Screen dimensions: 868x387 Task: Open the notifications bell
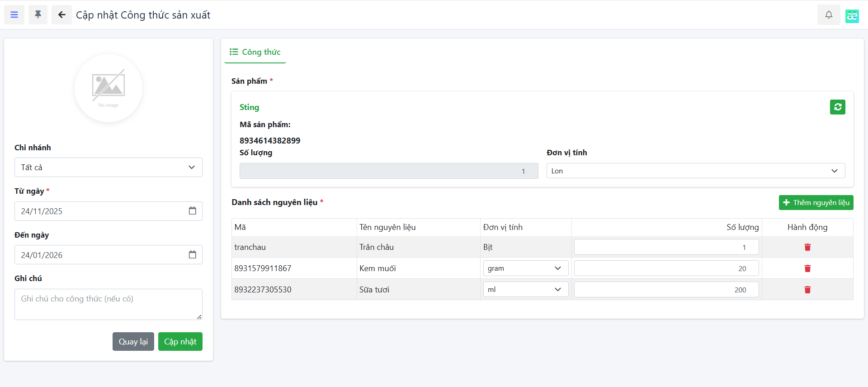pos(828,15)
